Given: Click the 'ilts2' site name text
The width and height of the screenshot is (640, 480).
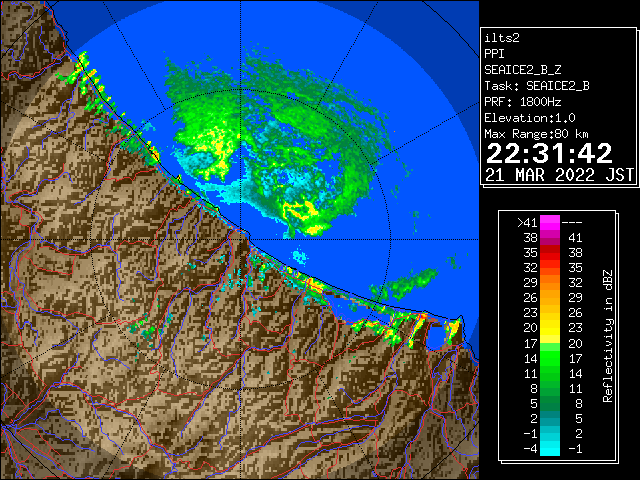Looking at the screenshot, I should (x=502, y=38).
